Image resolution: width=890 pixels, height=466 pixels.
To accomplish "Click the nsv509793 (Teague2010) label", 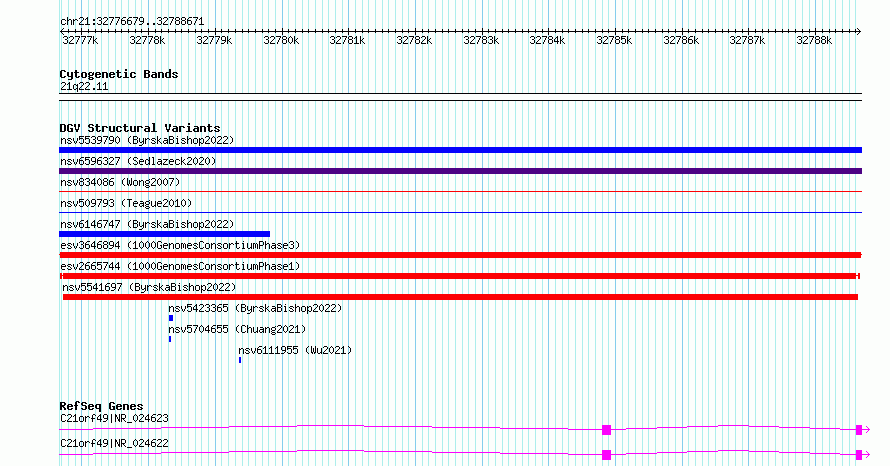I will coord(126,203).
